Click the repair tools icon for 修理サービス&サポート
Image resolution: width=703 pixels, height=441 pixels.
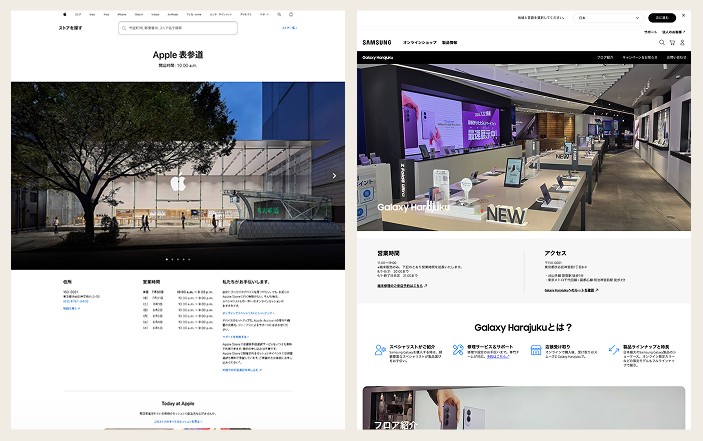pyautogui.click(x=458, y=350)
